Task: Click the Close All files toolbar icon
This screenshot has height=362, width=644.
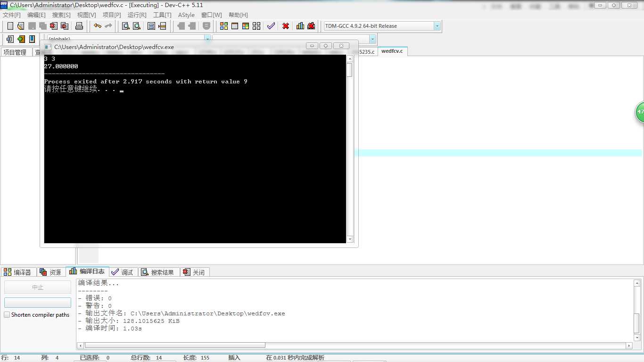Action: point(65,26)
